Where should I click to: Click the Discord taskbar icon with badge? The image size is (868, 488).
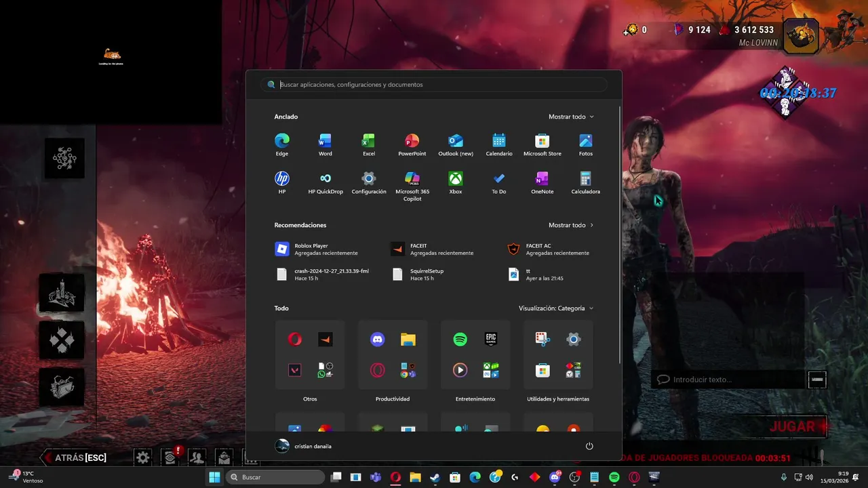pyautogui.click(x=555, y=477)
